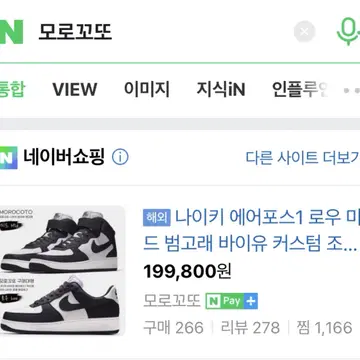360x360 pixels.
Task: Switch to the VIEW tab
Action: click(75, 89)
